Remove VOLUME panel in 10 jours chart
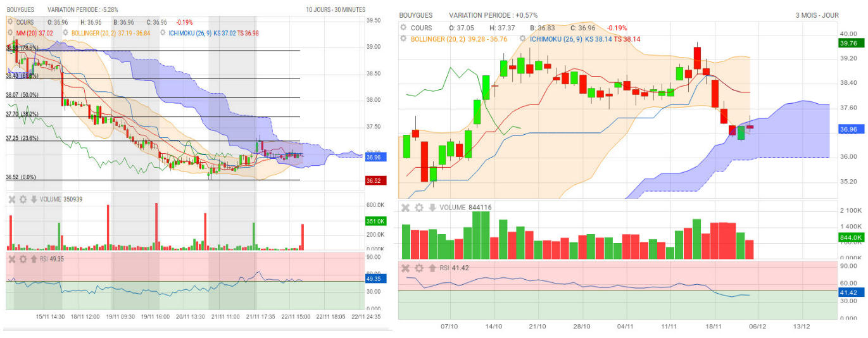This screenshot has width=868, height=338. 12,199
